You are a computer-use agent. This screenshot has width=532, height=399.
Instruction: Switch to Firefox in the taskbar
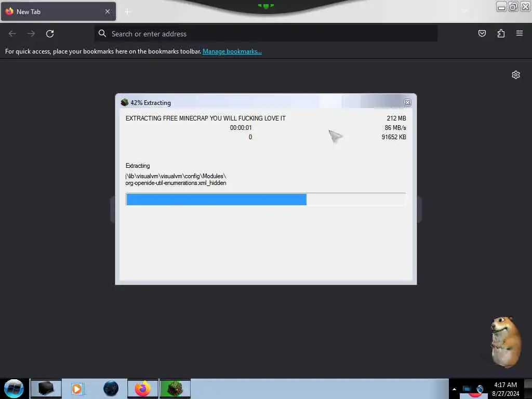pos(143,389)
